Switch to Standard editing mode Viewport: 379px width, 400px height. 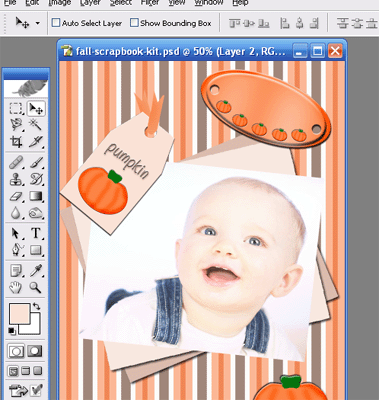16,351
